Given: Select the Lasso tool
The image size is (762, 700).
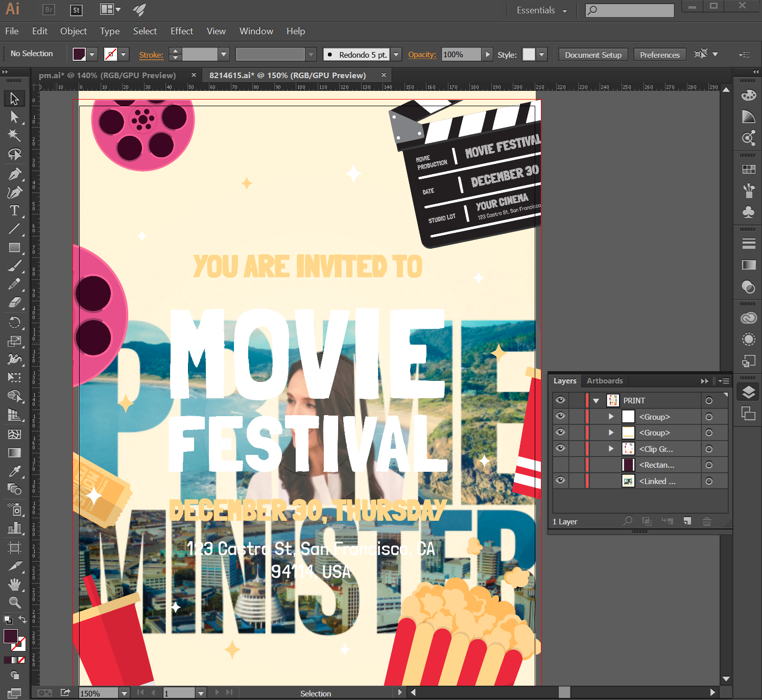Looking at the screenshot, I should (14, 154).
